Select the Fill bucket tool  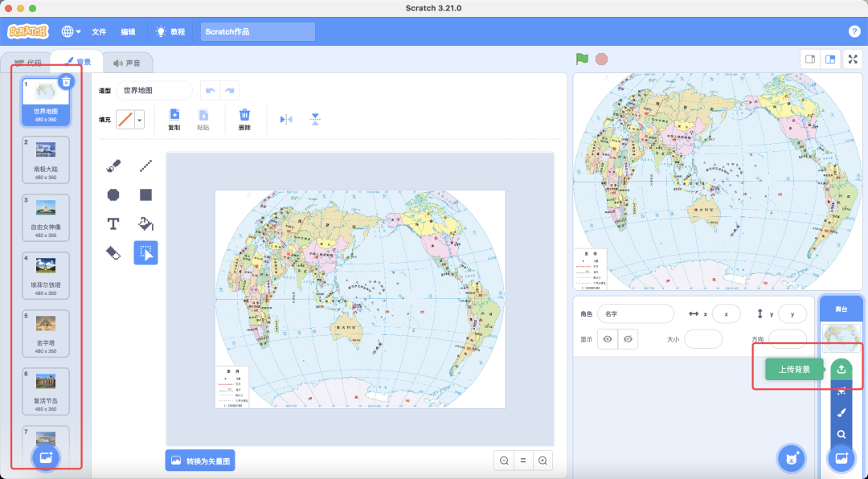coord(145,223)
